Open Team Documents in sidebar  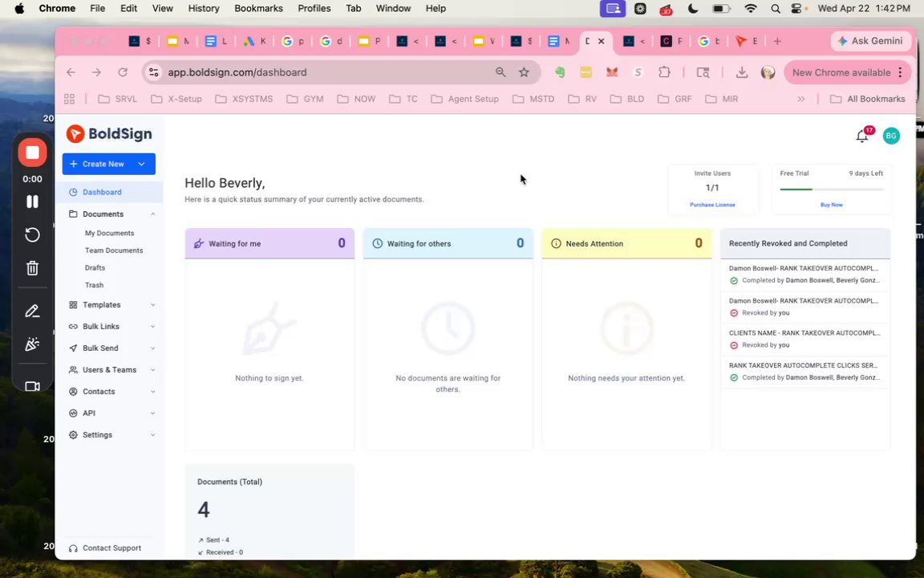coord(114,250)
